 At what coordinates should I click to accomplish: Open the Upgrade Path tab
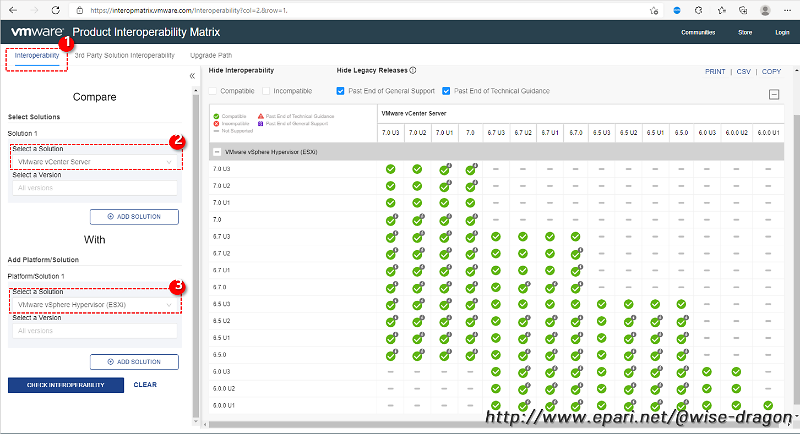click(211, 55)
